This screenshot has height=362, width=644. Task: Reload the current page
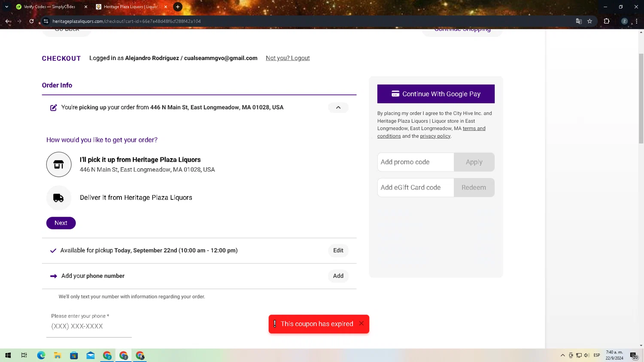pos(31,21)
